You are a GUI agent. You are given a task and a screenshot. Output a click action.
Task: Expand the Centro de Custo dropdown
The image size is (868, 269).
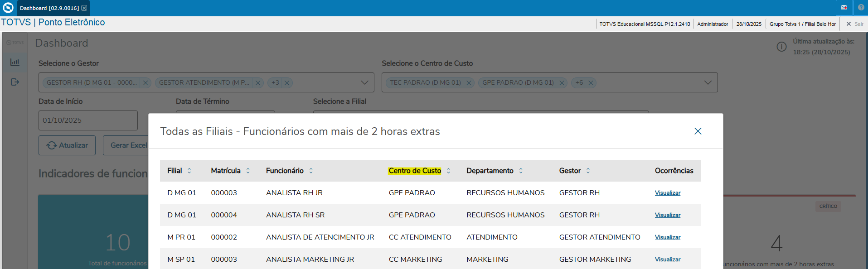pyautogui.click(x=708, y=82)
